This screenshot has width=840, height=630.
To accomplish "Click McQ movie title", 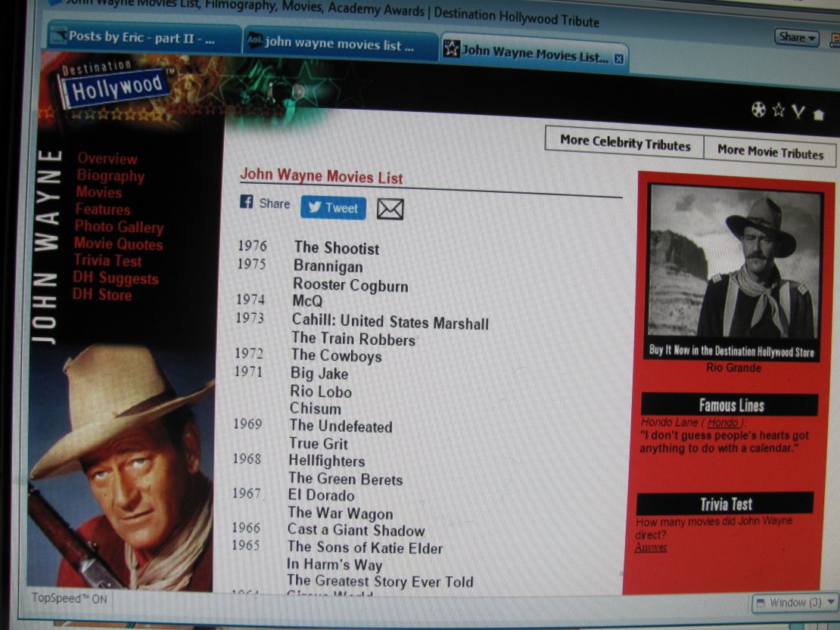I will [307, 301].
